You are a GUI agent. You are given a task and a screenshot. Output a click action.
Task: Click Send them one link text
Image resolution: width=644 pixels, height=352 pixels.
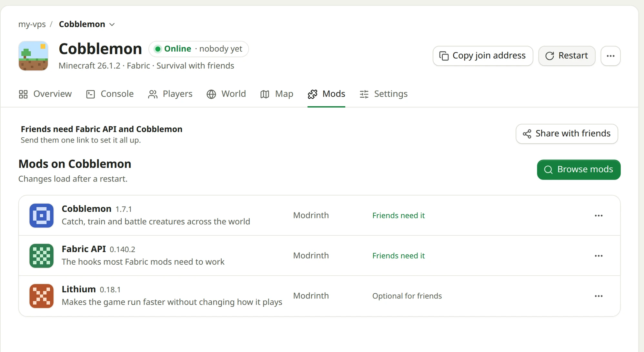coord(81,140)
